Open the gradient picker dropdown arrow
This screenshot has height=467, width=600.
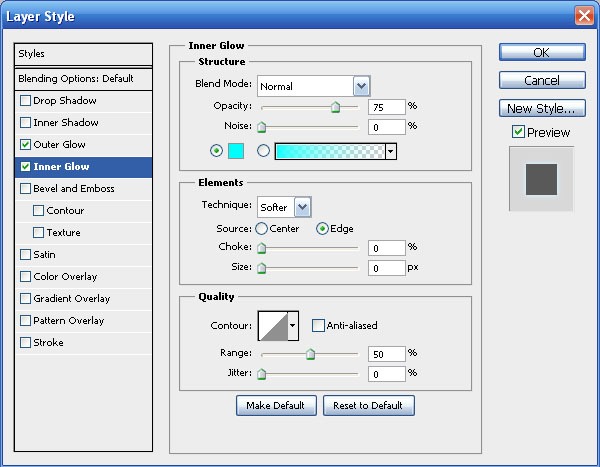[391, 151]
